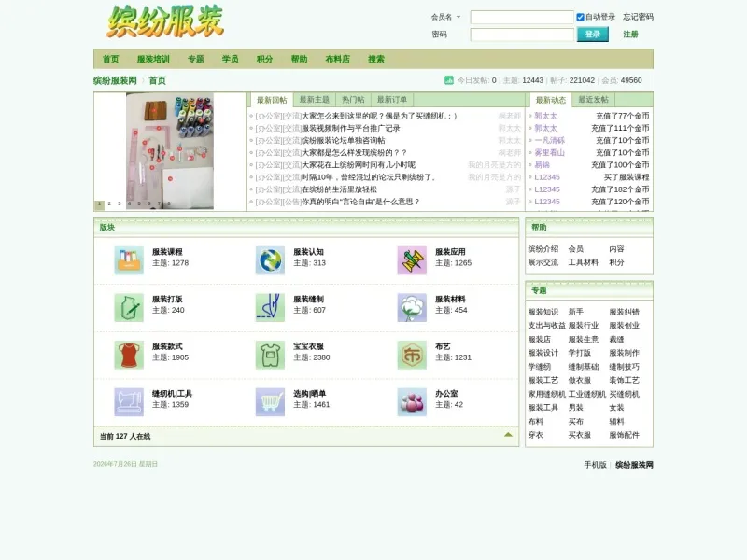
Task: Open the 缤纷服装网 breadcrumb link
Action: coord(115,80)
